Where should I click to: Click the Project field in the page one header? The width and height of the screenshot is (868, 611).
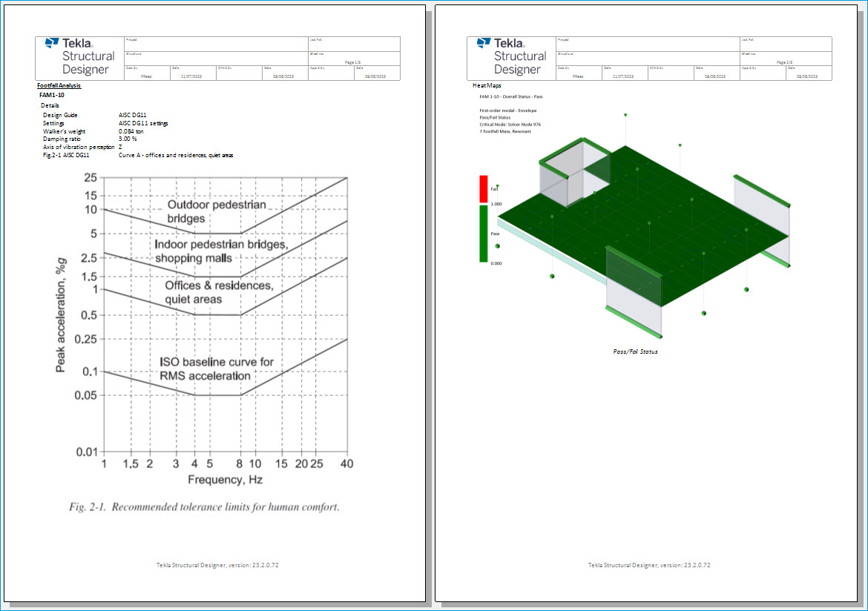coord(215,44)
